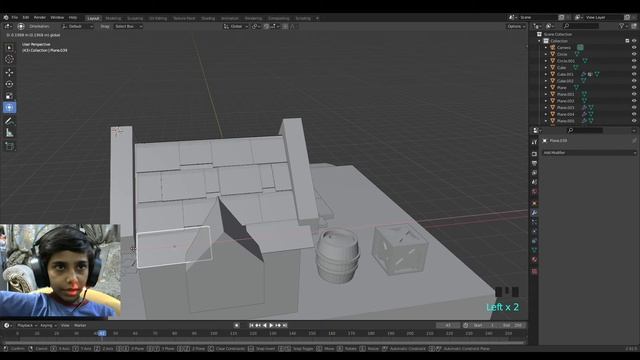The image size is (640, 360).
Task: Open the timeline Marker menu
Action: (80, 325)
